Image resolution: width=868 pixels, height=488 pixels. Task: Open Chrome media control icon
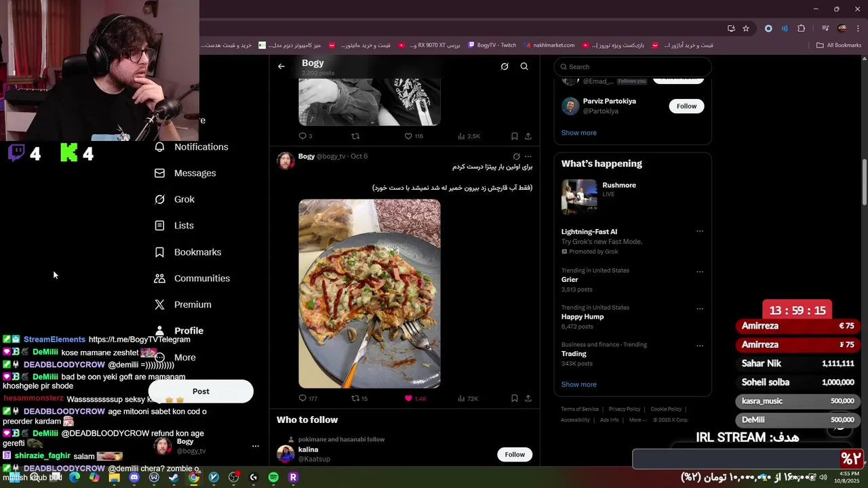[x=825, y=28]
